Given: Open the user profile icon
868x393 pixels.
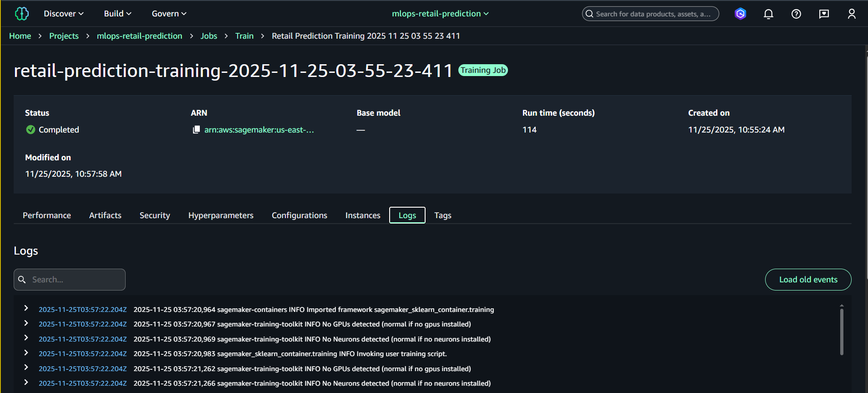Looking at the screenshot, I should point(852,14).
